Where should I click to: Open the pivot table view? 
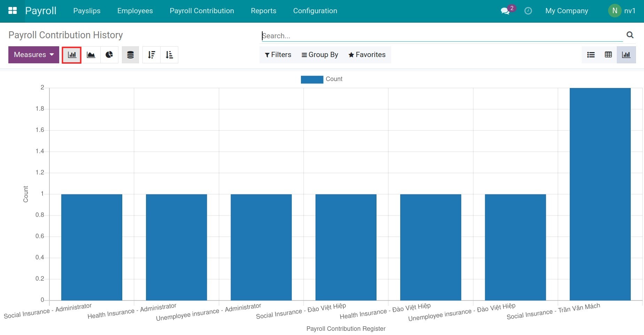click(x=608, y=55)
